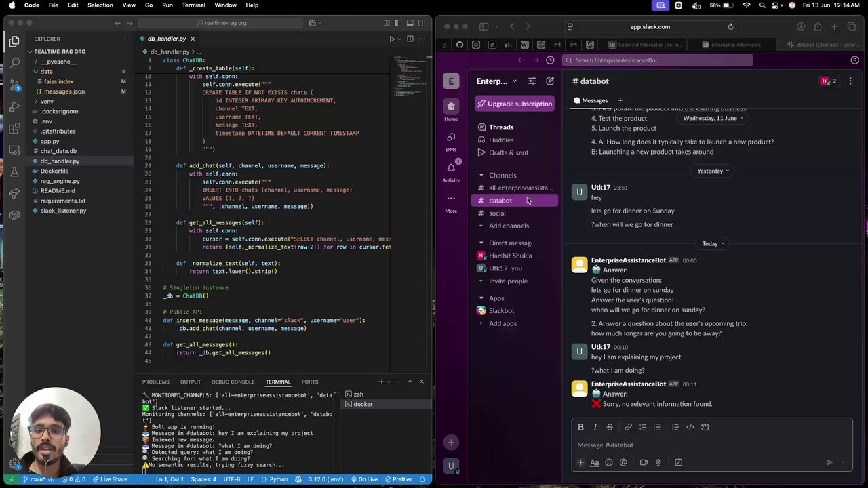Toggle italic formatting in Slack composer
The height and width of the screenshot is (488, 868).
(595, 427)
